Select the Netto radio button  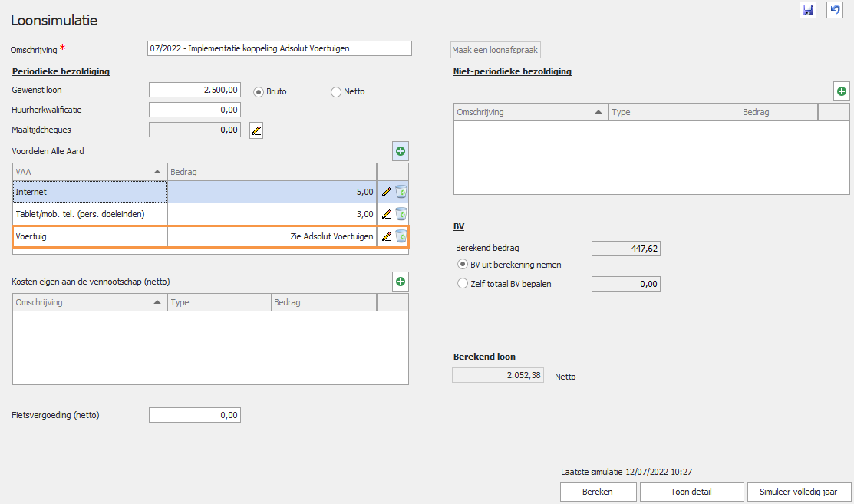336,92
